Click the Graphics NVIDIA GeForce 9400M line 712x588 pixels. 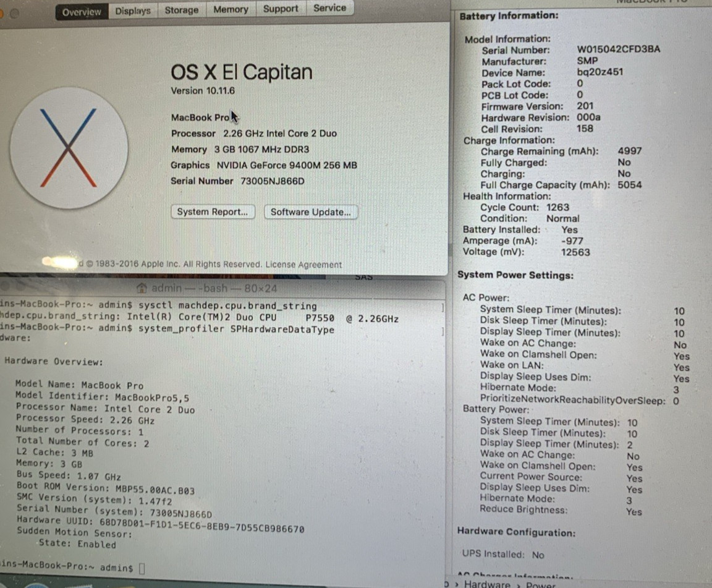264,165
